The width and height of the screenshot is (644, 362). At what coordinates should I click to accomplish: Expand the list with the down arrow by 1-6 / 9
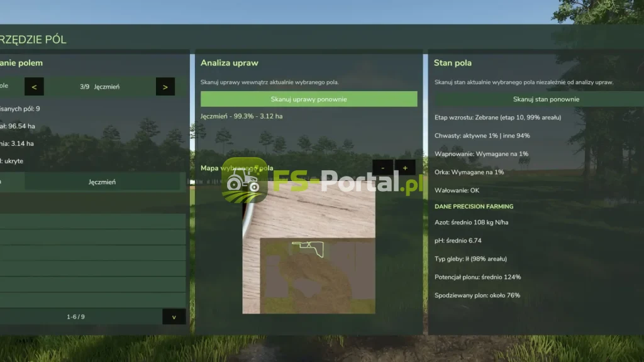174,317
